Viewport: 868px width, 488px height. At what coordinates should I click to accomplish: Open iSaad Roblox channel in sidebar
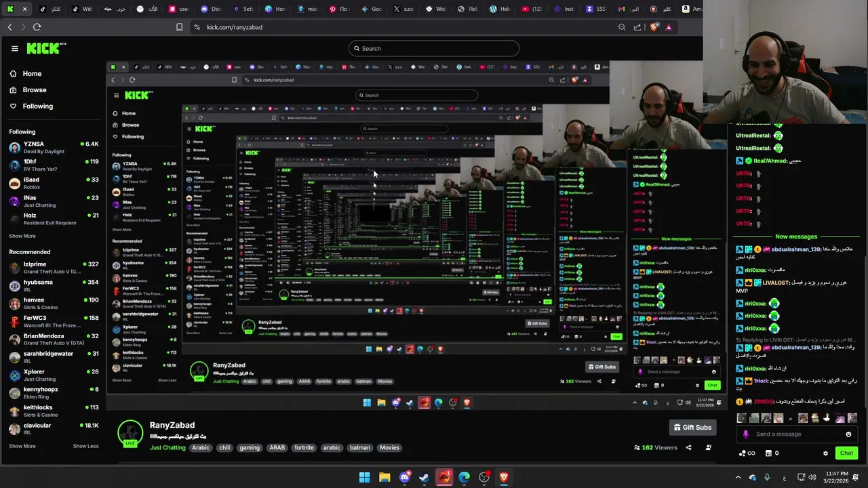pos(54,183)
